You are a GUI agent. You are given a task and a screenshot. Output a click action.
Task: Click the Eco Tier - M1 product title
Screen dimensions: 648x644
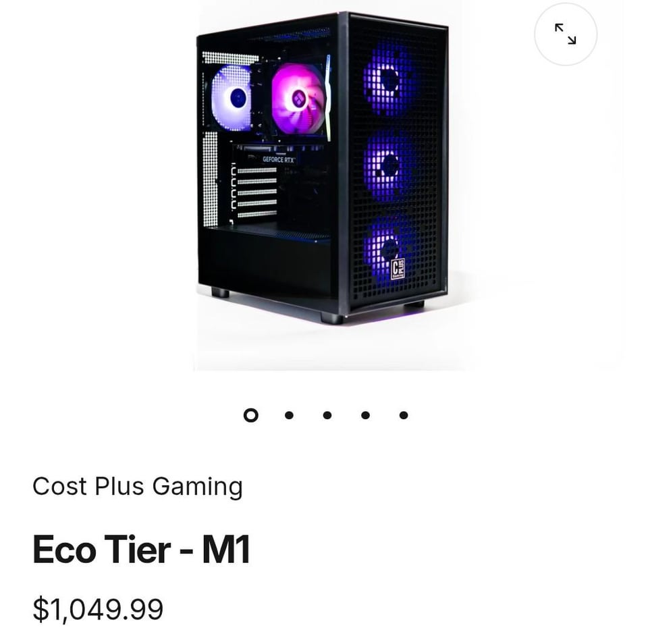pyautogui.click(x=142, y=549)
